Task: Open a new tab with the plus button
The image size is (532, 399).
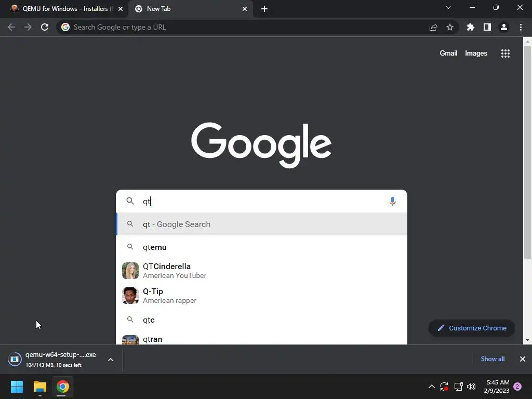Action: tap(264, 9)
